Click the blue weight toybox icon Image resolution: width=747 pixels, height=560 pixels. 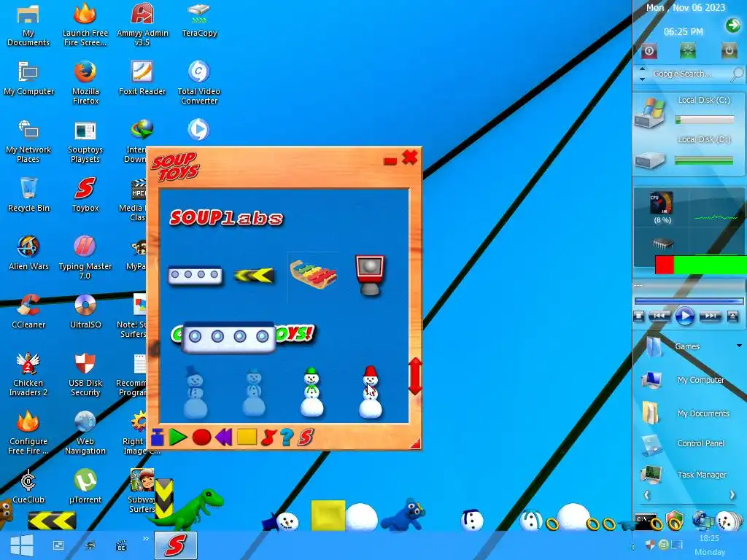tap(158, 437)
